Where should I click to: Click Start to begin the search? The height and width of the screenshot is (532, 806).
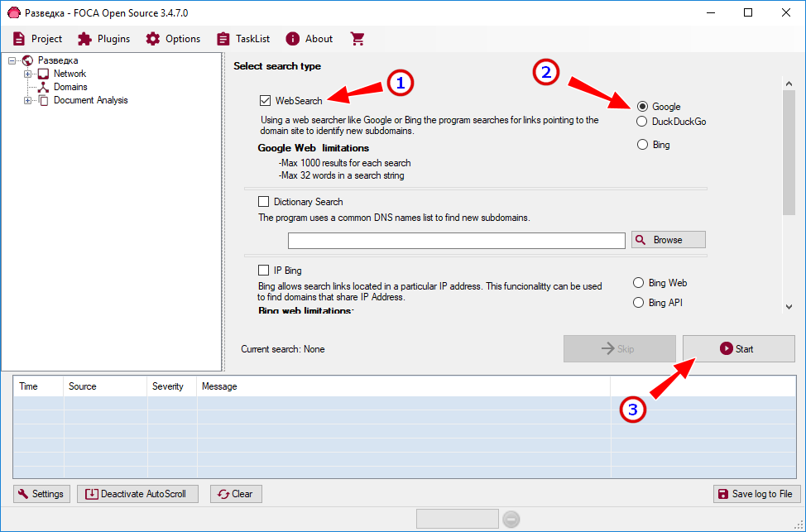pyautogui.click(x=739, y=349)
